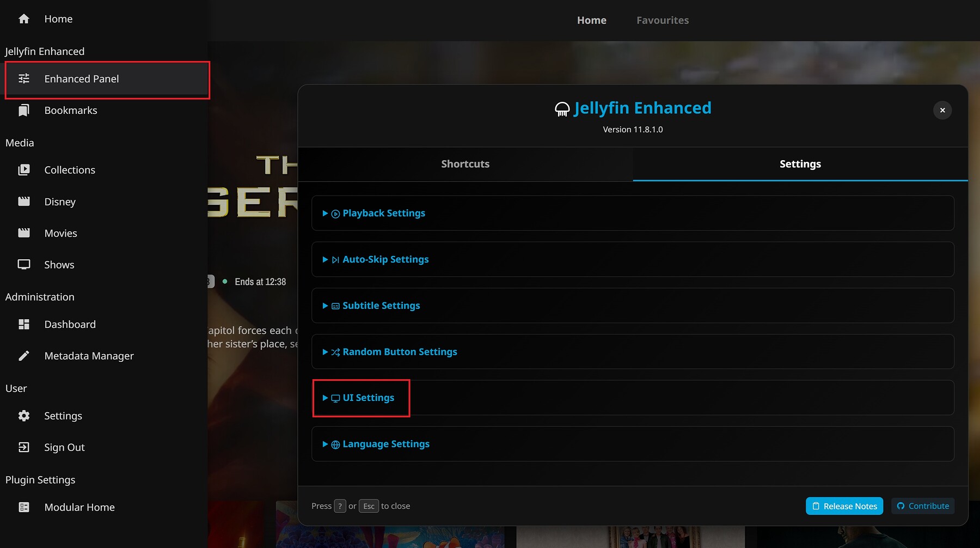Image resolution: width=980 pixels, height=548 pixels.
Task: Click the Movies clapperboard icon
Action: [x=24, y=233]
